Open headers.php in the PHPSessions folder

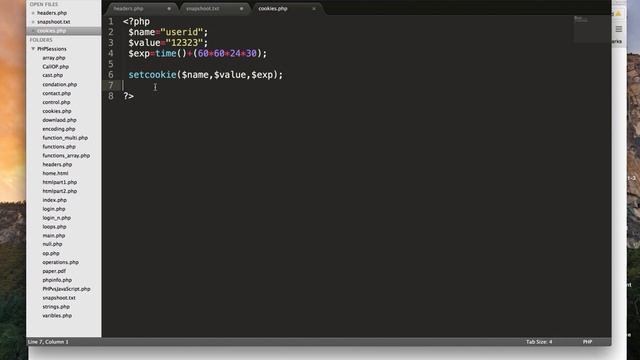[x=57, y=164]
